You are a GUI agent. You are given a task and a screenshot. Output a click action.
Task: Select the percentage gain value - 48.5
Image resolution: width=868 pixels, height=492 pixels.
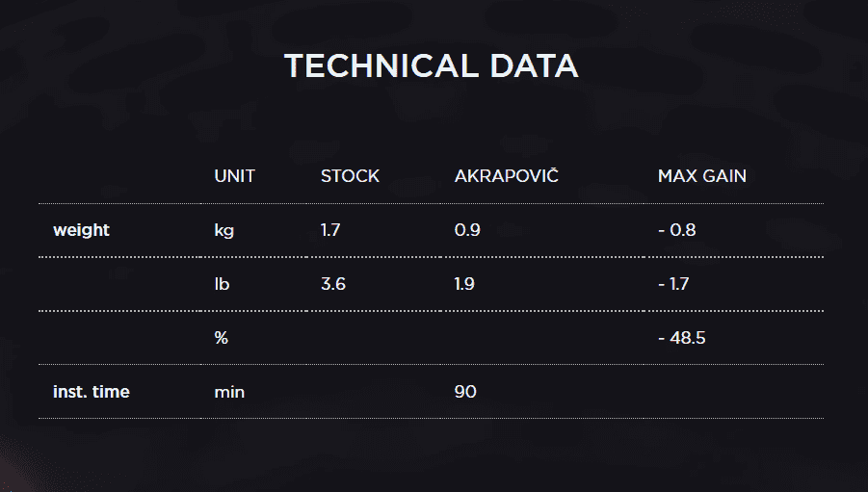[681, 338]
